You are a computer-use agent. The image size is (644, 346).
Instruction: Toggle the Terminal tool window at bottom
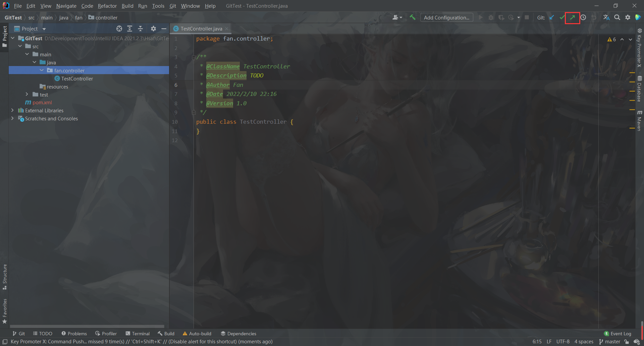coord(138,334)
